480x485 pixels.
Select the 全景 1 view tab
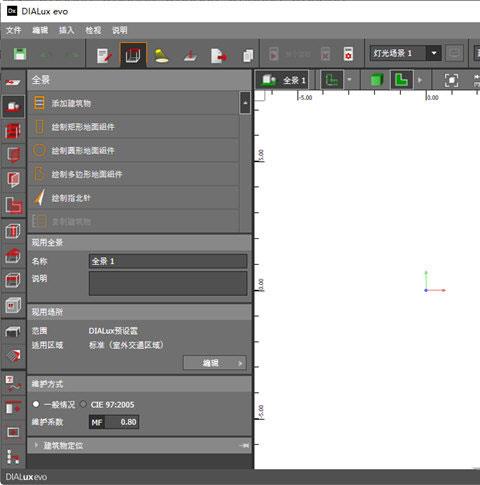pos(282,80)
